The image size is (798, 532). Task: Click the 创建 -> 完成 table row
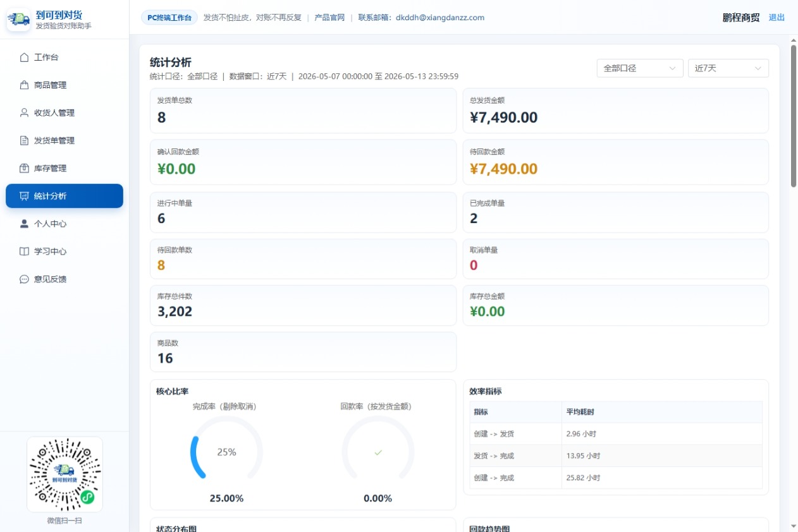click(616, 478)
